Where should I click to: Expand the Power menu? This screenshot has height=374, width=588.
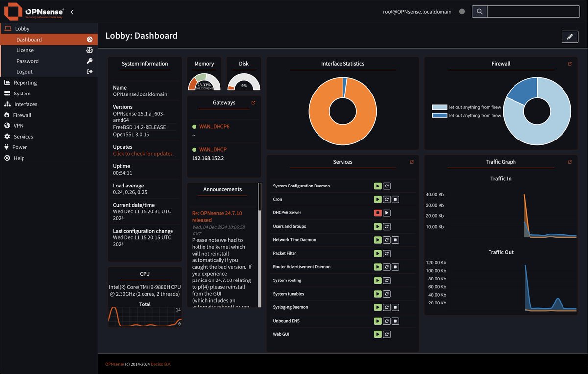49,147
